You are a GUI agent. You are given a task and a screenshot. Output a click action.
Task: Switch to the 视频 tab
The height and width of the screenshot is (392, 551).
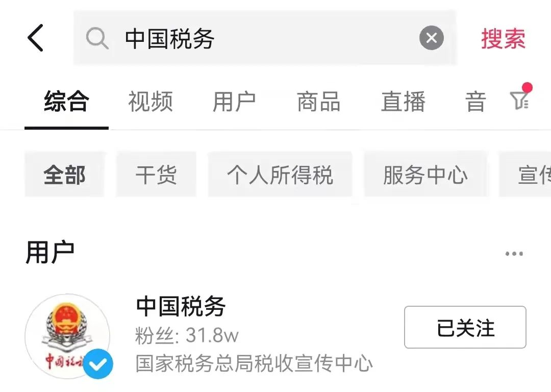[x=151, y=102]
